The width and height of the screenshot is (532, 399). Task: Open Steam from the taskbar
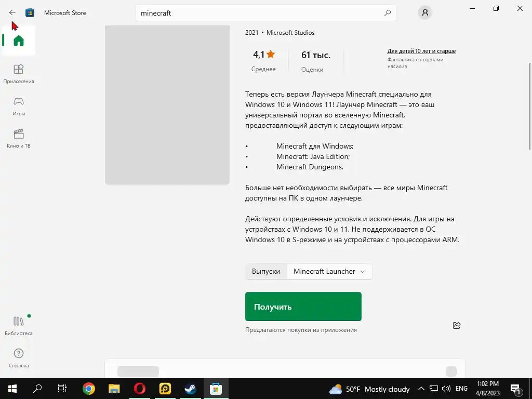click(x=190, y=389)
